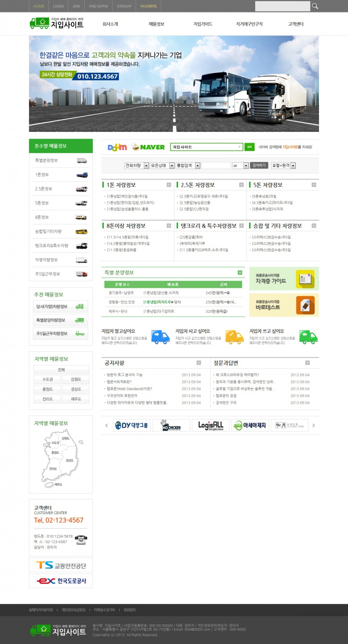Image resolution: width=348 pixels, height=644 pixels.
Task: Click the 검색하기 button
Action: pos(259,165)
